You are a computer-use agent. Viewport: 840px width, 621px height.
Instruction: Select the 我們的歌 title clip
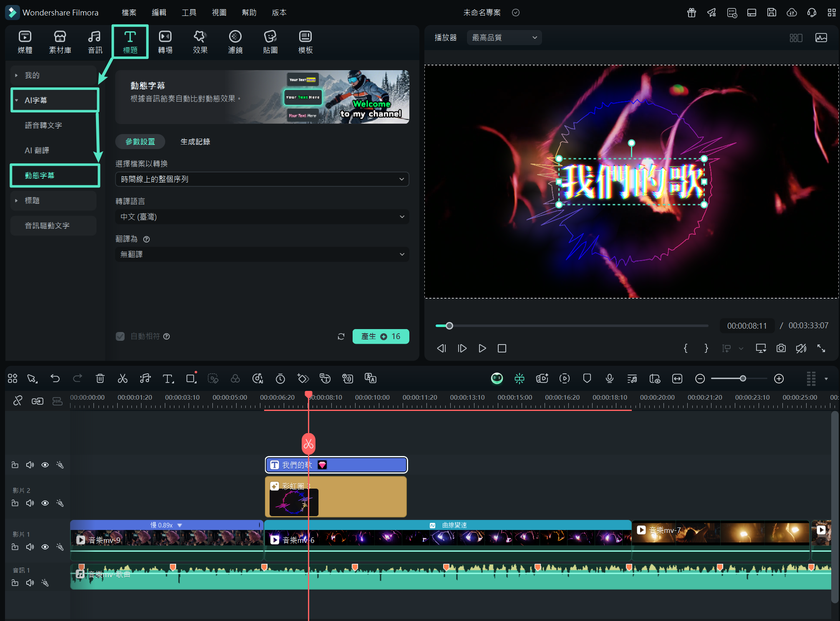pyautogui.click(x=336, y=465)
